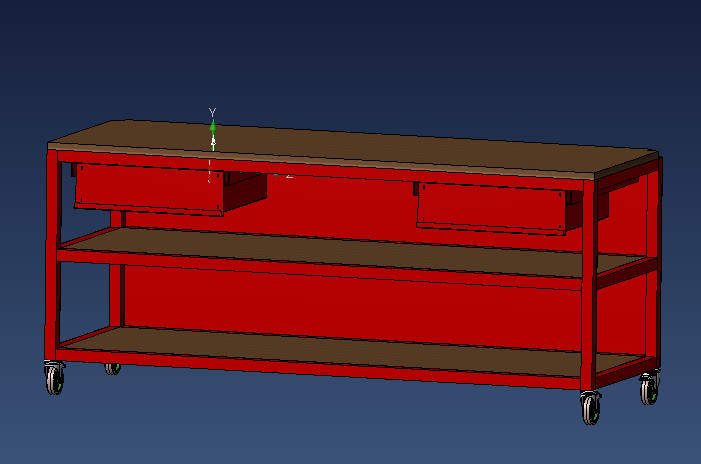Select the front rail under middle shelf
The height and width of the screenshot is (464, 701).
pyautogui.click(x=320, y=270)
